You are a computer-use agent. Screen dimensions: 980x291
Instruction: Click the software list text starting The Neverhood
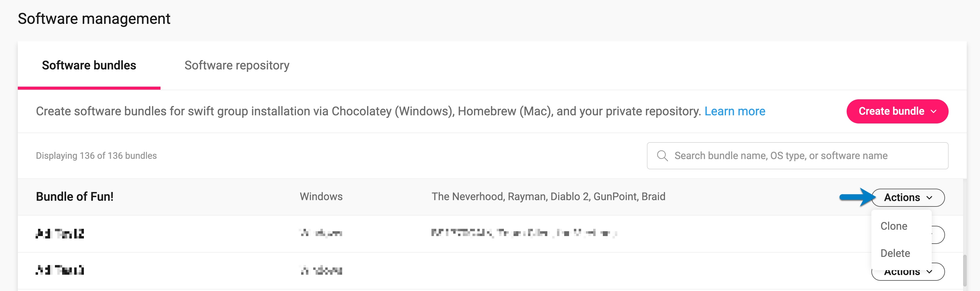[x=548, y=197]
